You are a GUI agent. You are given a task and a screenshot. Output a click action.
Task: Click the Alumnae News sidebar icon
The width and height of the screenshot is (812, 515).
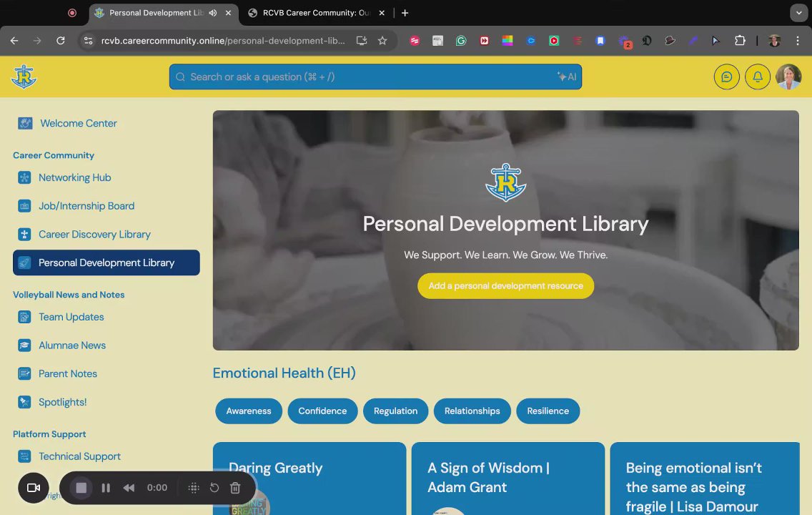(24, 345)
